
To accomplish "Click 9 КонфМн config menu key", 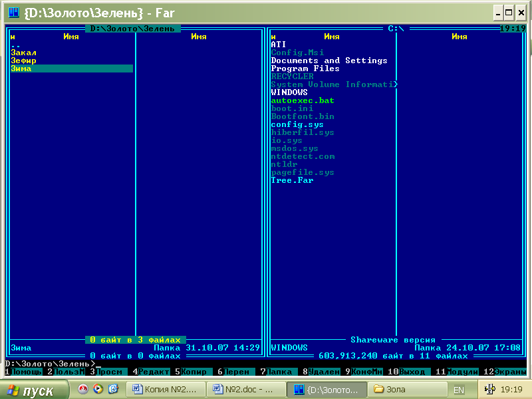I will point(364,372).
